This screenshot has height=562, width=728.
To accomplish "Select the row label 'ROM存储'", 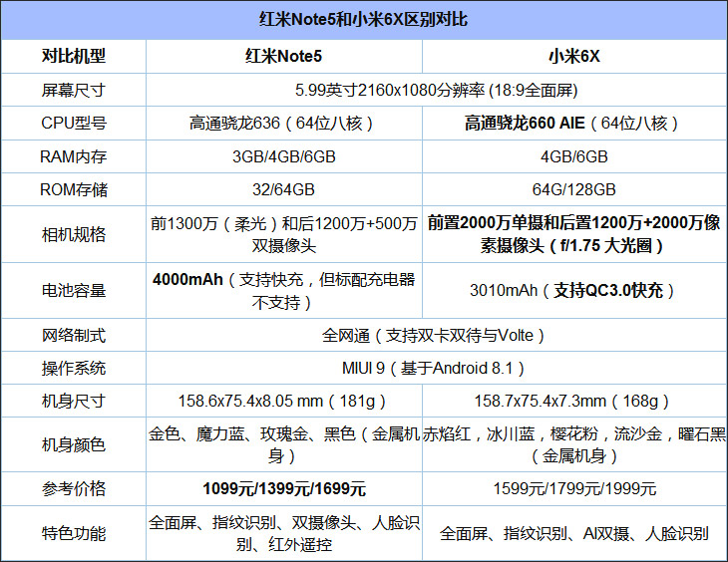I will 74,189.
